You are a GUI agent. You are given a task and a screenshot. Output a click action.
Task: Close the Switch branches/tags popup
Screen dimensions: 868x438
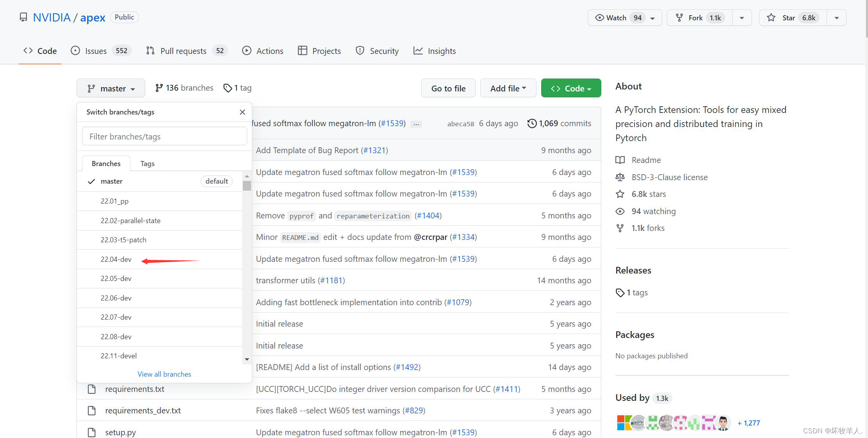tap(242, 112)
